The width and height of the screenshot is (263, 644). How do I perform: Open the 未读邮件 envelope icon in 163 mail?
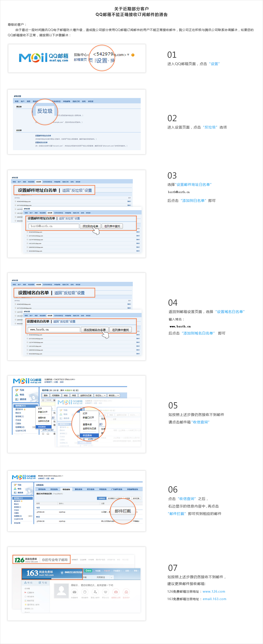tap(74, 592)
